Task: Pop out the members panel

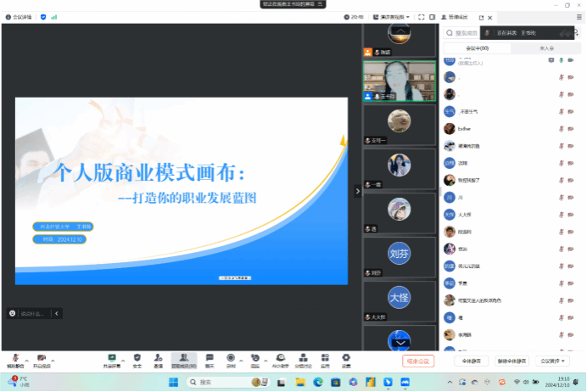Action: (482, 18)
